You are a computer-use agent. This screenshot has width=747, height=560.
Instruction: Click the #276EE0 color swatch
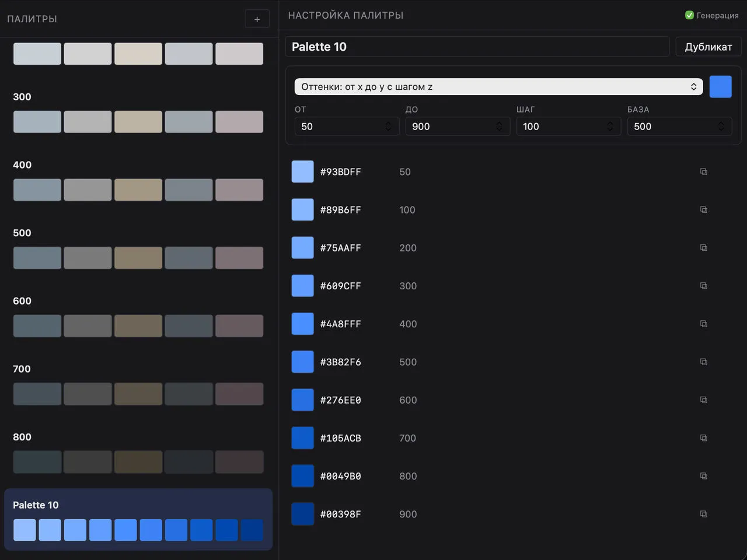(303, 400)
